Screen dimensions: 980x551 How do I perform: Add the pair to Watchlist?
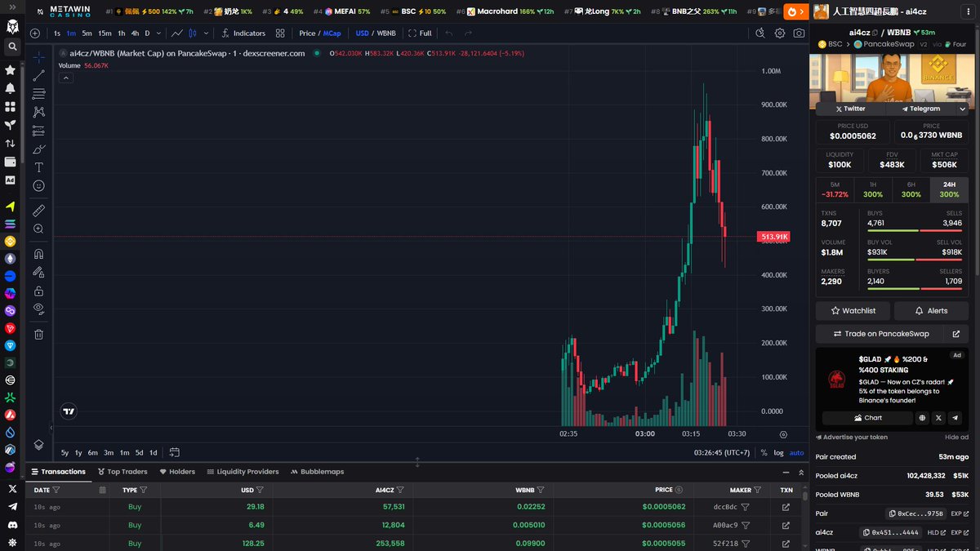(852, 310)
